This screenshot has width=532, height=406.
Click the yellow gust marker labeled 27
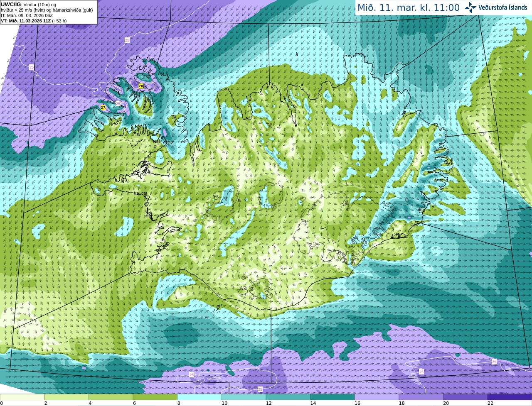point(103,108)
